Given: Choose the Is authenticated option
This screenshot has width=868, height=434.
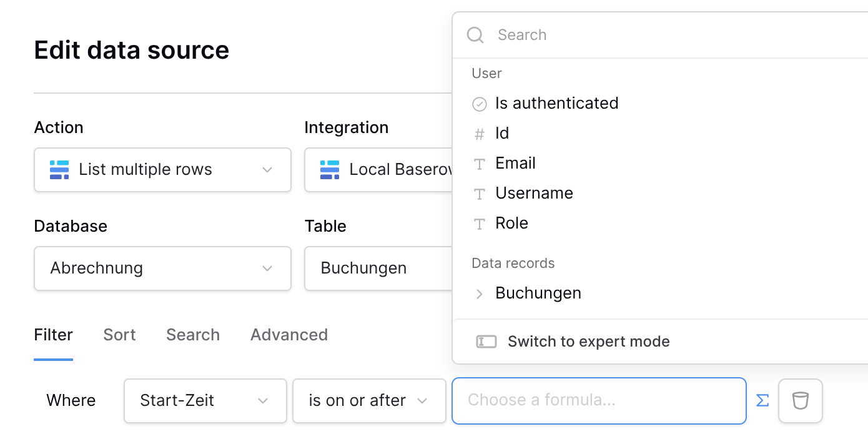Looking at the screenshot, I should tap(556, 103).
